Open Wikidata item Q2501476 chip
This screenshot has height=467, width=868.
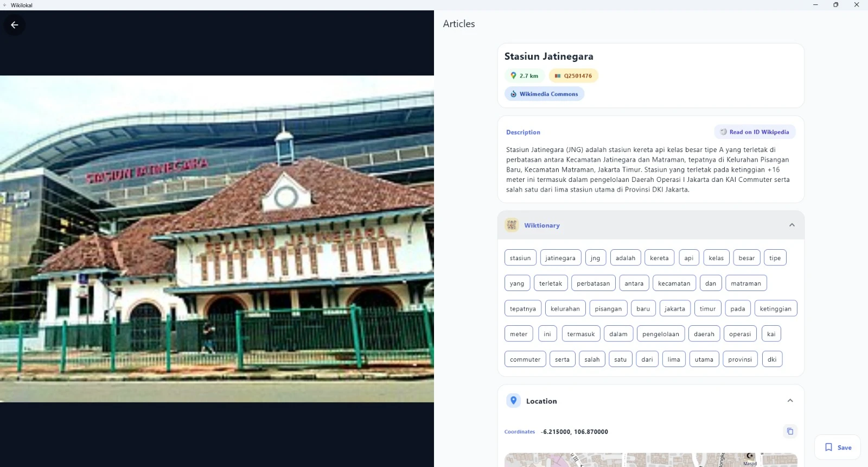click(573, 76)
